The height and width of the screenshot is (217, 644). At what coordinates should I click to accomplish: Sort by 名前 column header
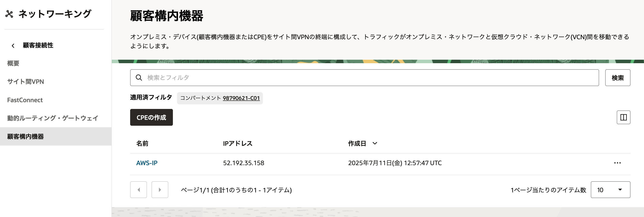click(142, 144)
